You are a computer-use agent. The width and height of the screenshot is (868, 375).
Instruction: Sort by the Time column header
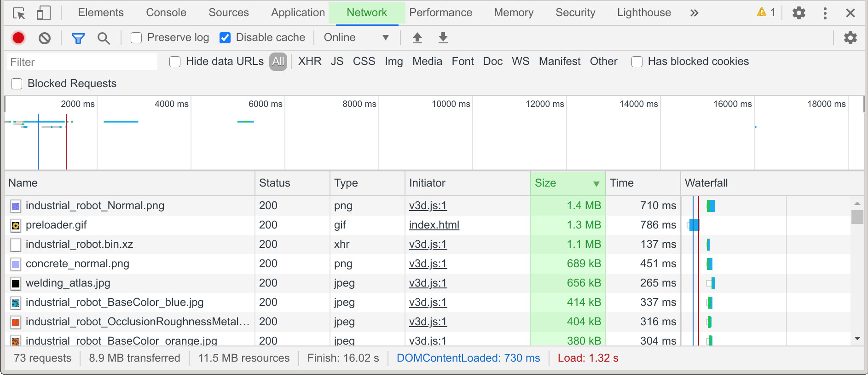643,183
